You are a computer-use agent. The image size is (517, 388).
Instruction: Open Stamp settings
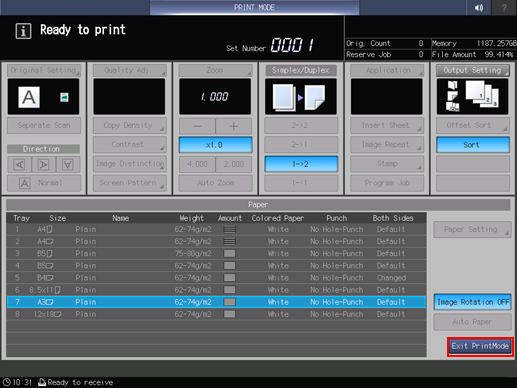tap(387, 164)
